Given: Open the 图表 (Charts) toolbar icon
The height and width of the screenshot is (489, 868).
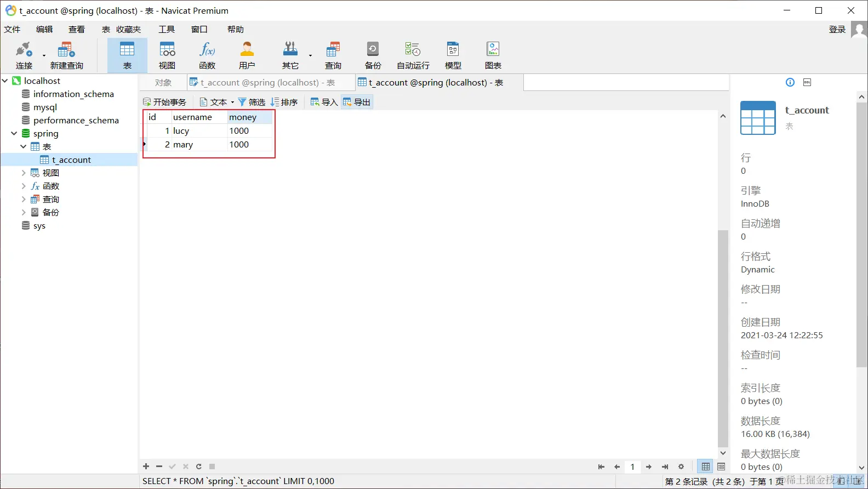Looking at the screenshot, I should tap(493, 55).
